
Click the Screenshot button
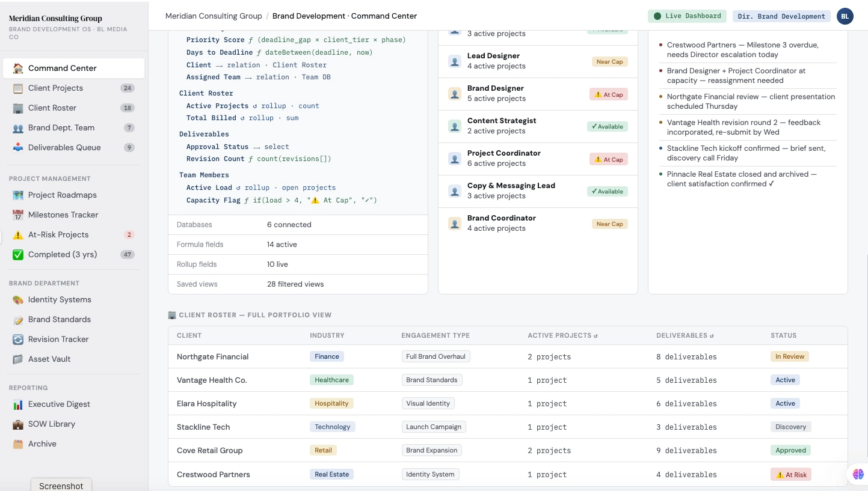pyautogui.click(x=61, y=485)
